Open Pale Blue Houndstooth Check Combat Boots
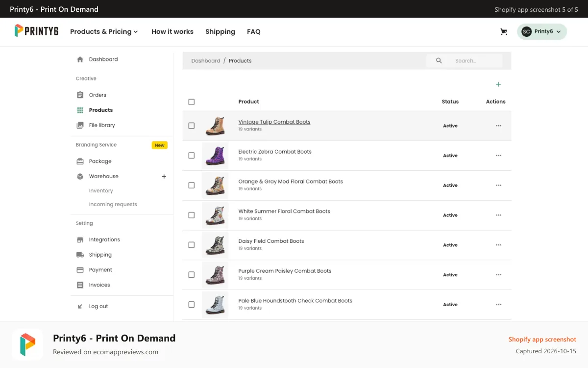The width and height of the screenshot is (588, 368). click(295, 301)
